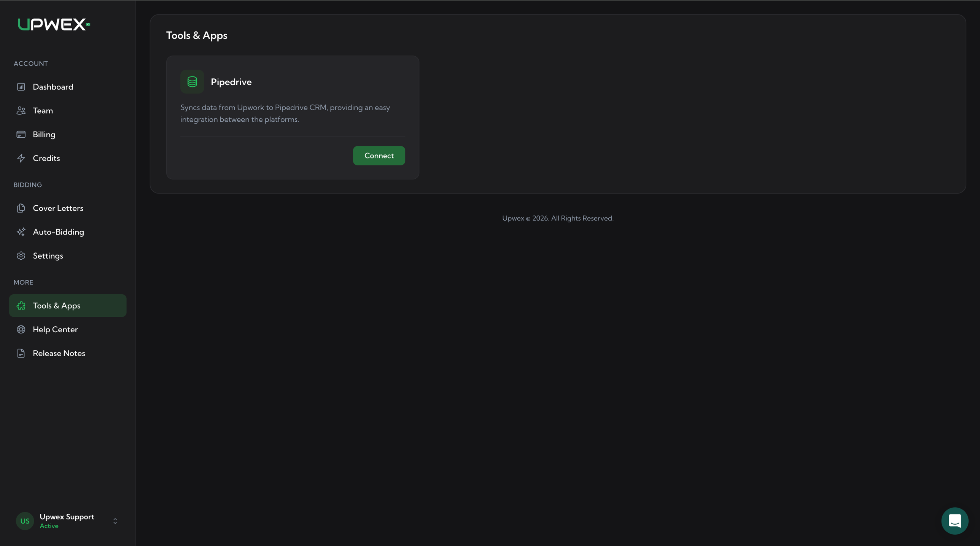The image size is (980, 546).
Task: Click the Auto-Bidding sparkle icon
Action: (x=21, y=232)
